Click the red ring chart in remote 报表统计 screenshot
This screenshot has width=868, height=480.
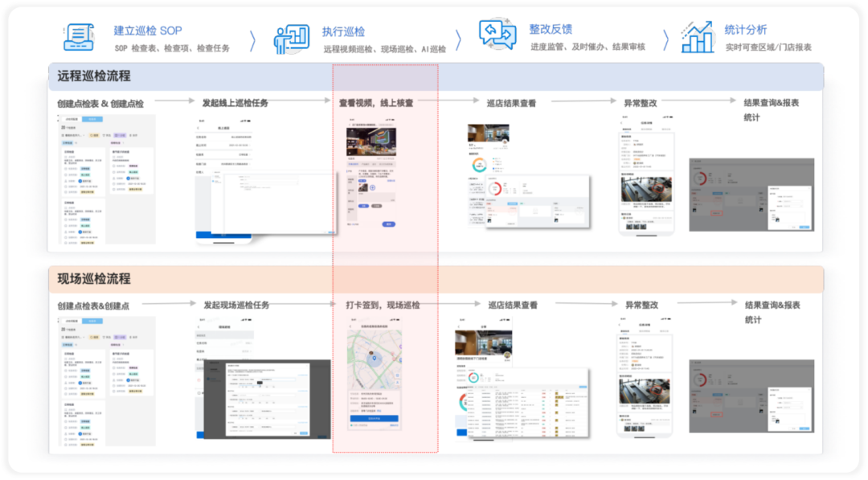click(700, 178)
